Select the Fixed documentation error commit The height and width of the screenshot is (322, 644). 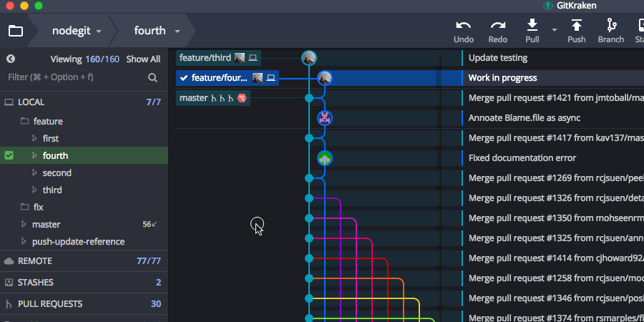pos(522,158)
